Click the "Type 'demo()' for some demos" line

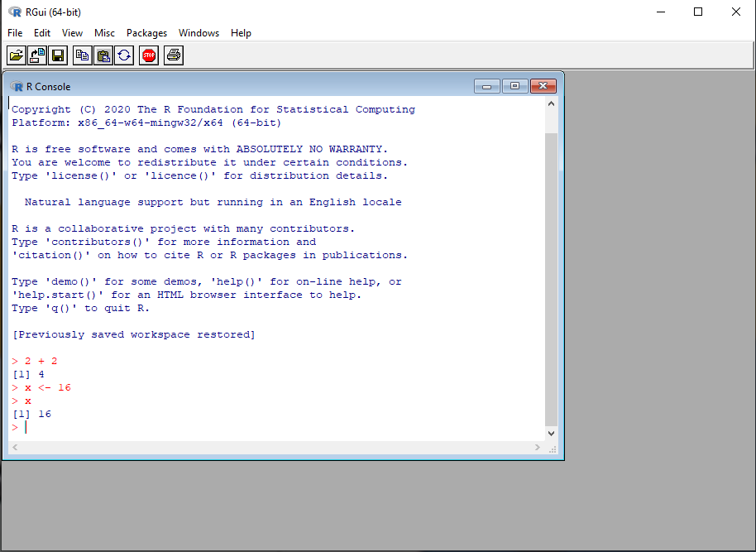pyautogui.click(x=206, y=281)
